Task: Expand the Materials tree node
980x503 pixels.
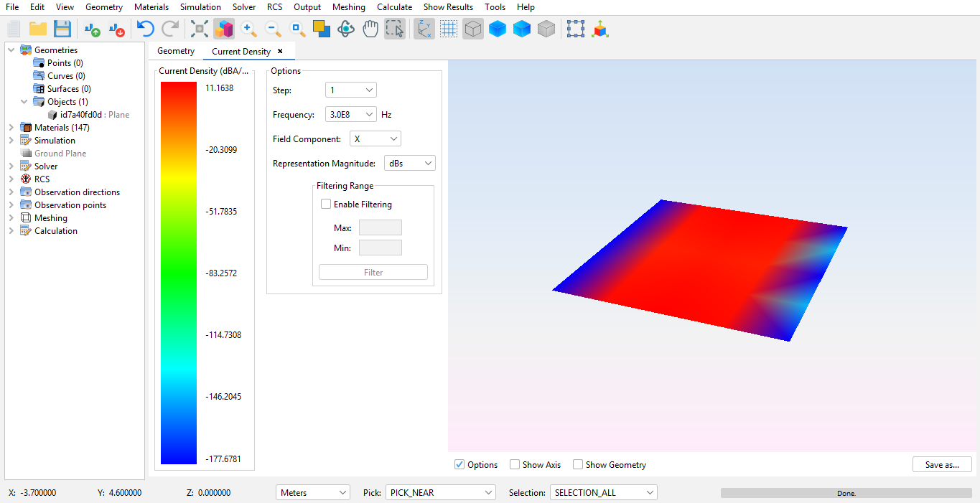Action: coord(11,128)
